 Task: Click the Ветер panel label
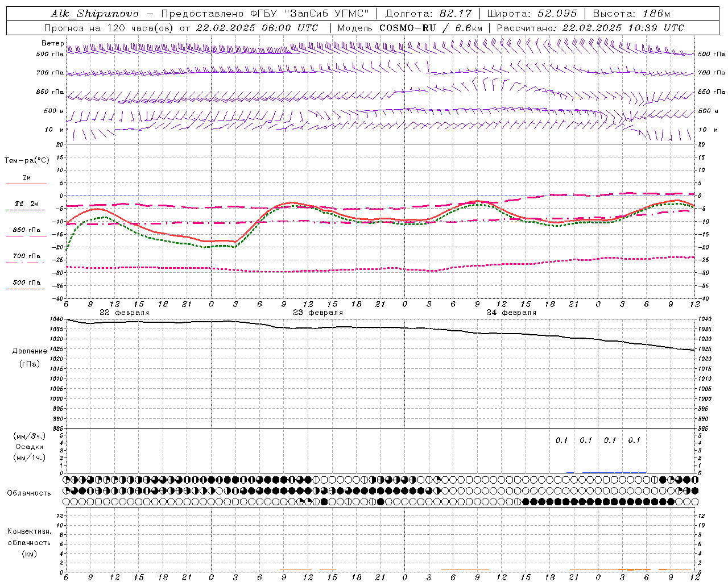pyautogui.click(x=52, y=43)
